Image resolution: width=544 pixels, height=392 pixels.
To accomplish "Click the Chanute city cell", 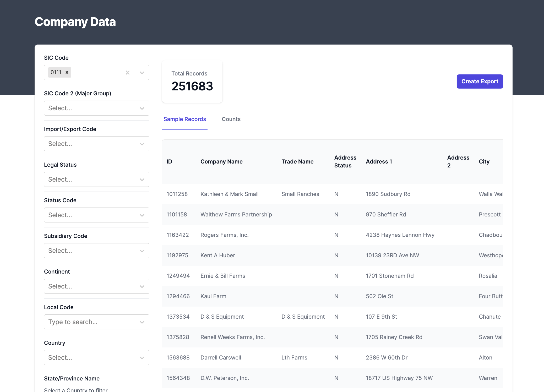I will (489, 317).
